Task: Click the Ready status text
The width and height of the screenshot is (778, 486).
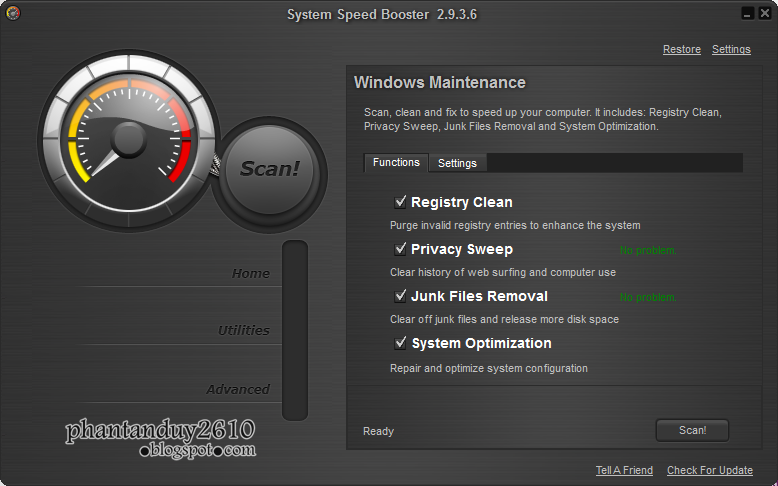Action: pyautogui.click(x=378, y=431)
